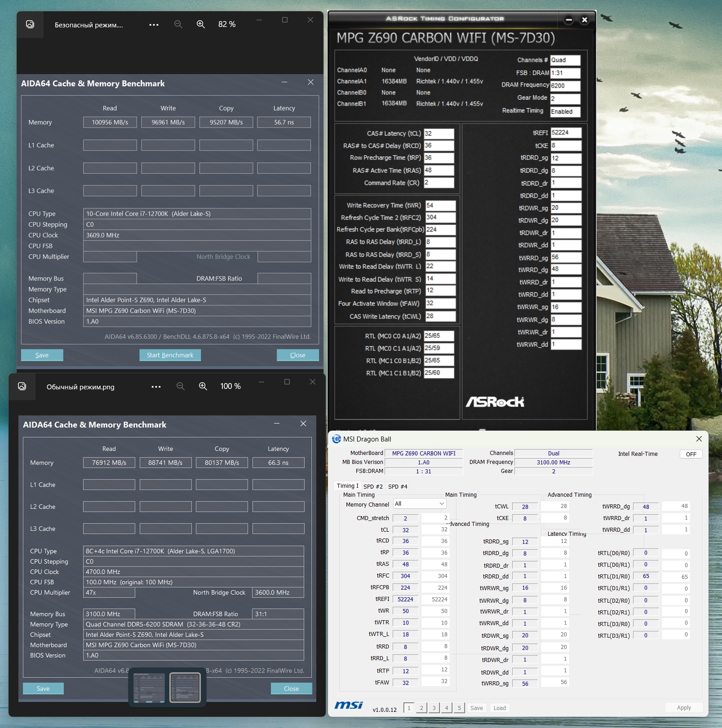Screen dimensions: 722x728
Task: Toggle the Intel Real-Time OFF switch
Action: (691, 454)
